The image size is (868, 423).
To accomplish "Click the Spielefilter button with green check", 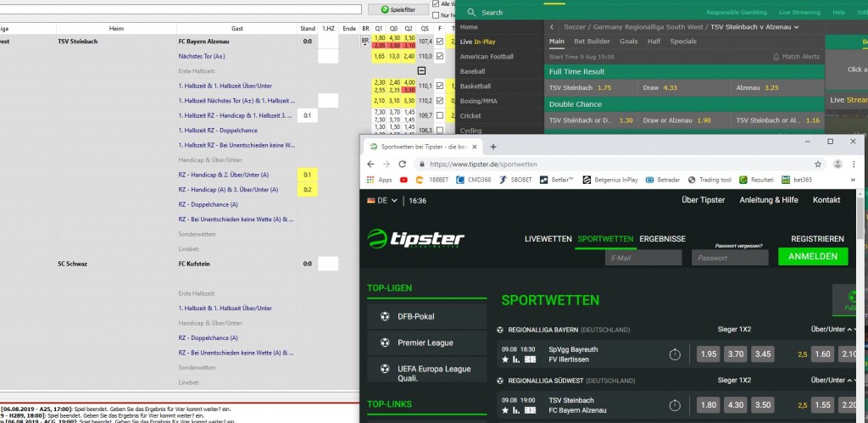I will [398, 9].
